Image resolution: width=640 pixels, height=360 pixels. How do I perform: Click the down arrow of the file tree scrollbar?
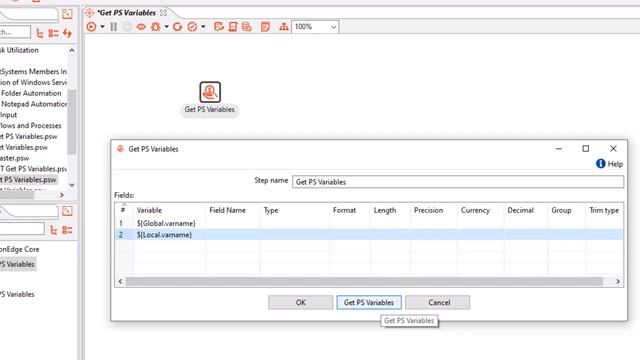pyautogui.click(x=72, y=185)
